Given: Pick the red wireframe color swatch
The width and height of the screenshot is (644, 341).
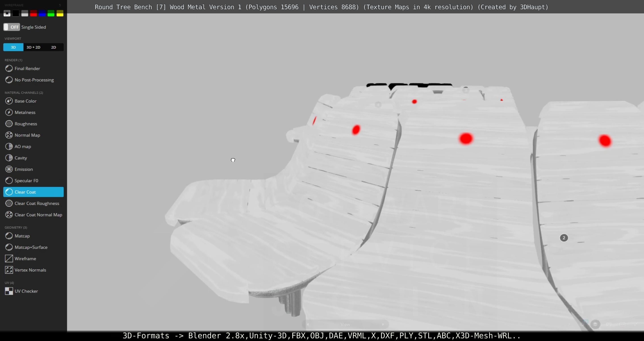Looking at the screenshot, I should pos(33,13).
